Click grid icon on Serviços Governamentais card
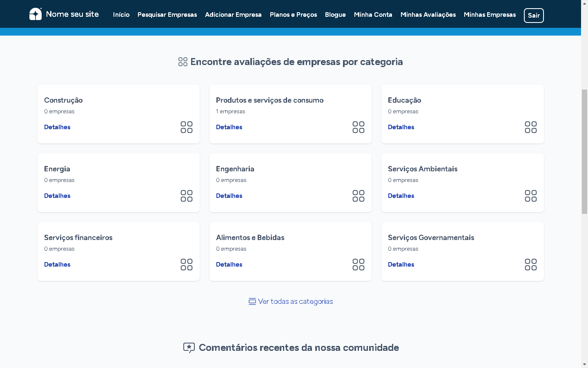This screenshot has width=588, height=368. click(x=530, y=265)
